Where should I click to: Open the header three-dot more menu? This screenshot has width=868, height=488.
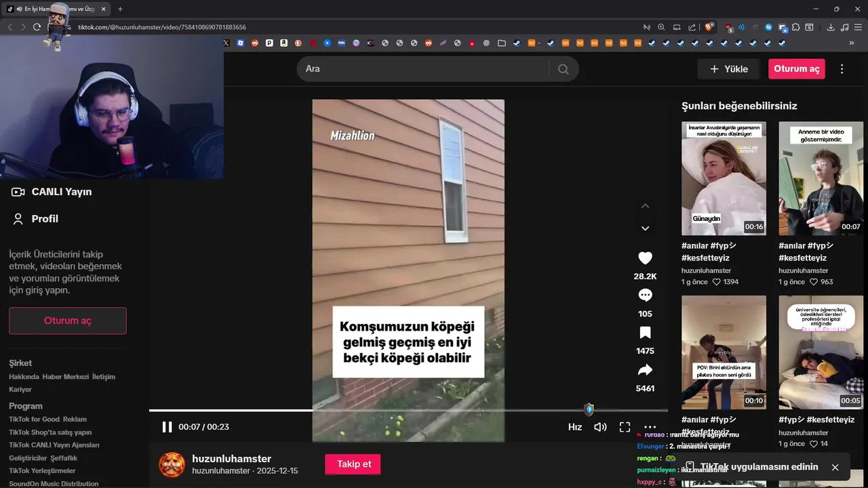[x=842, y=68]
